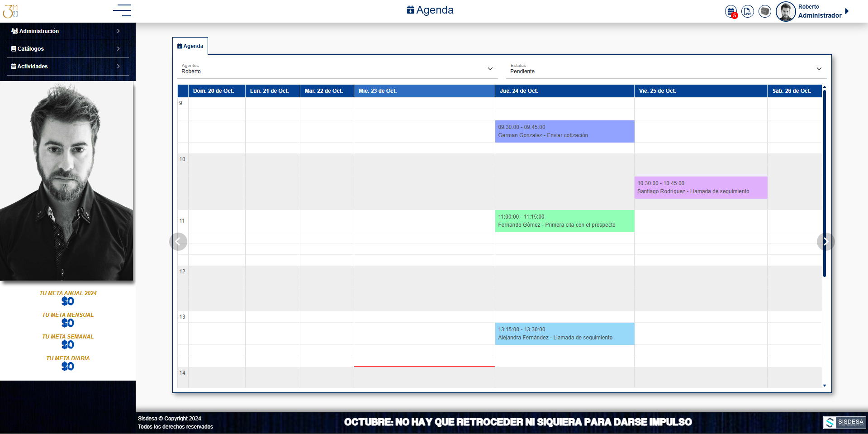The width and height of the screenshot is (868, 434).
Task: Click the SISDESA logo in footer
Action: click(844, 422)
